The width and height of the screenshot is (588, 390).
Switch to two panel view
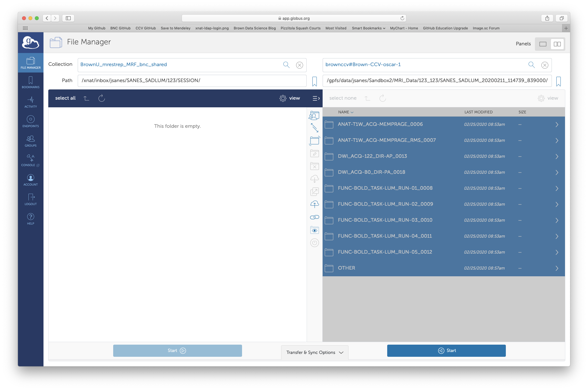557,44
